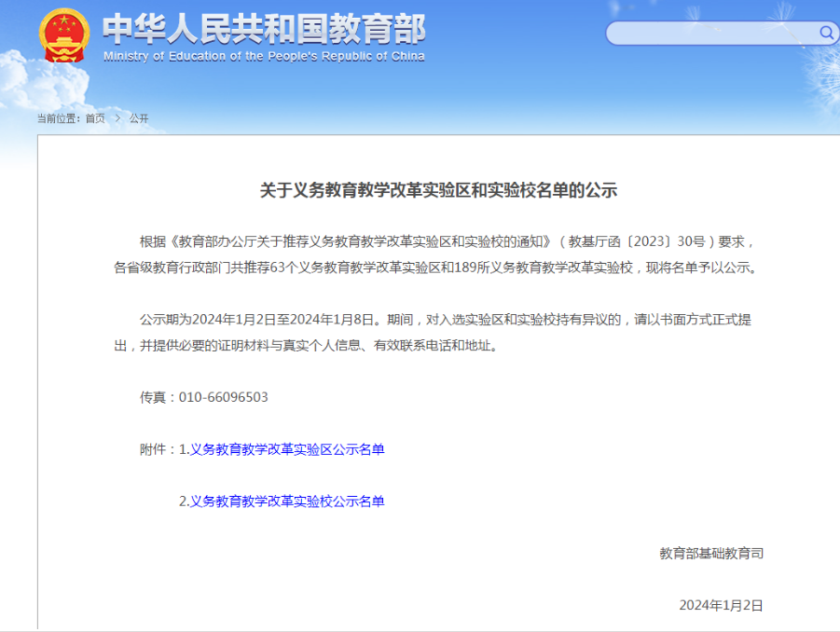Click the announcement headline 关于义务教育教学改革实验区和实验校名单的公示
840x632 pixels.
[438, 190]
